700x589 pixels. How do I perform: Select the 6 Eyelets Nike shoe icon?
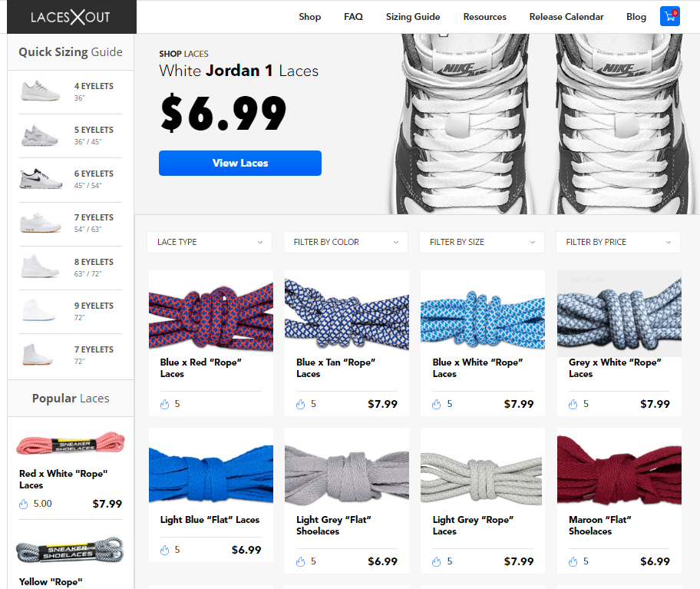[x=40, y=179]
